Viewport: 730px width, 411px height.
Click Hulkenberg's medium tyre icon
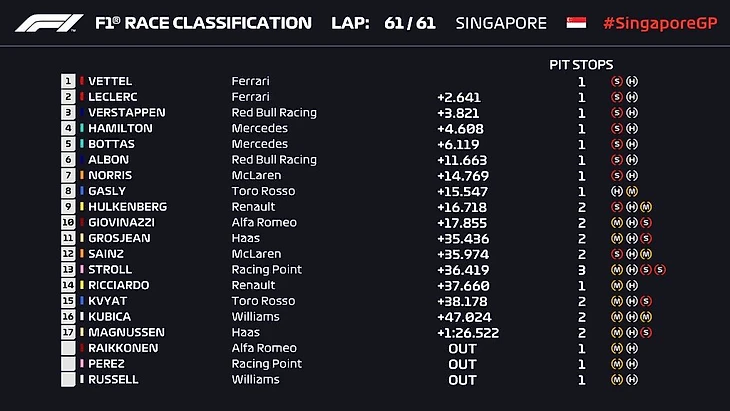coord(646,207)
